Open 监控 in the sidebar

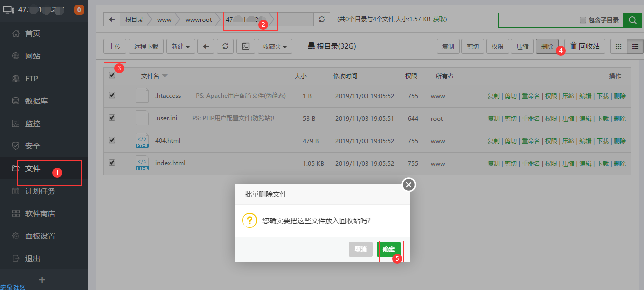[33, 123]
